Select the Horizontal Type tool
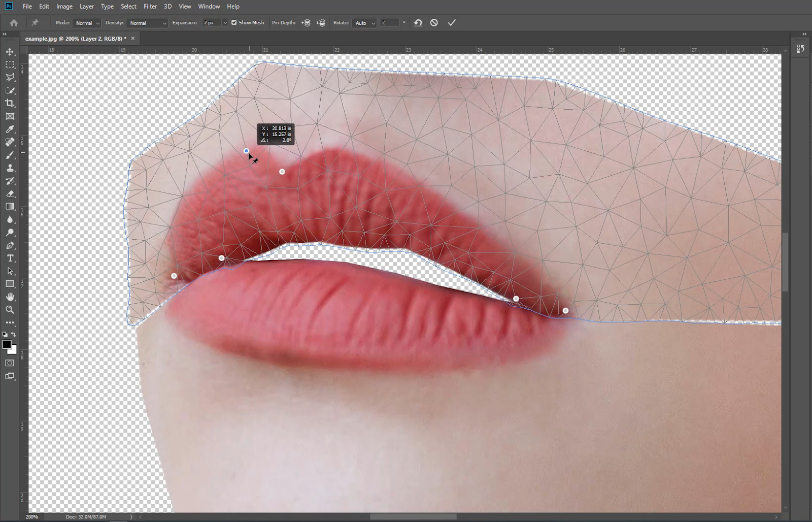The width and height of the screenshot is (812, 522). pos(10,258)
